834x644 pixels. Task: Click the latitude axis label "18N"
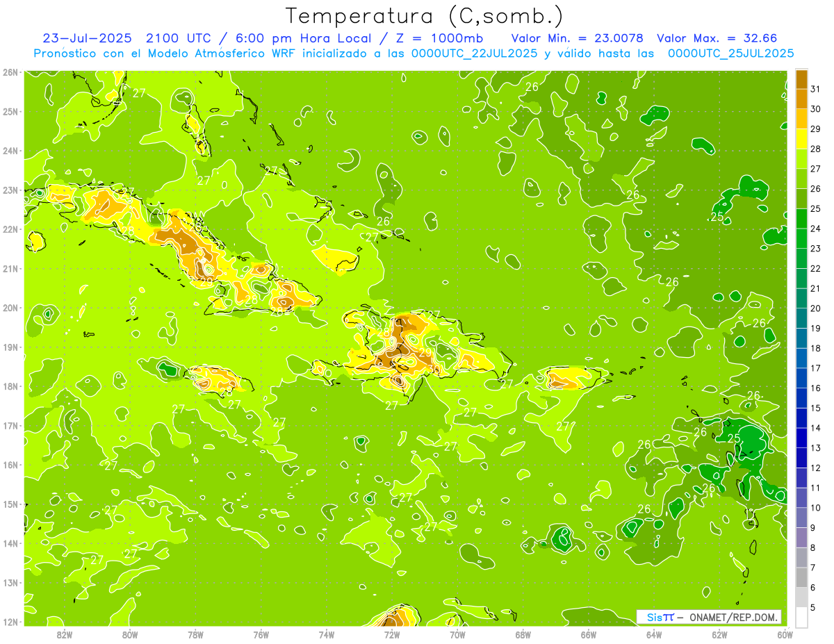10,386
